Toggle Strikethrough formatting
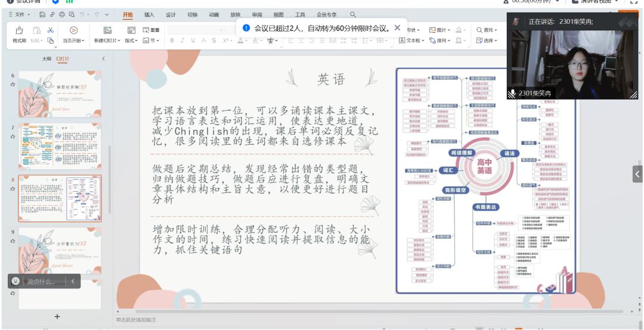This screenshot has height=330, width=644. (203, 41)
